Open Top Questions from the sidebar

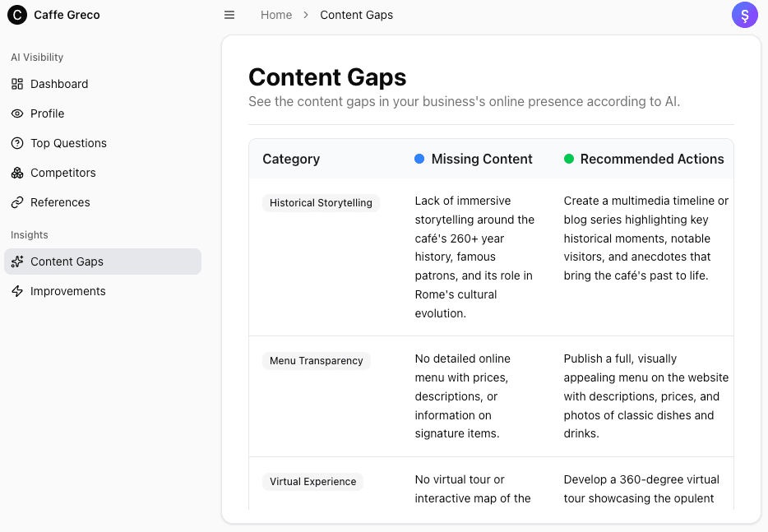[68, 143]
